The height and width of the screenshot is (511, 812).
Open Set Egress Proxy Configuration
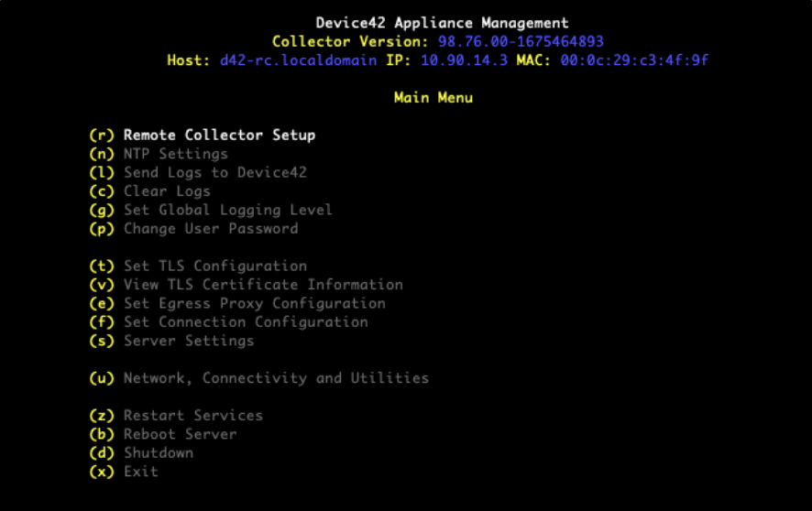pos(237,303)
